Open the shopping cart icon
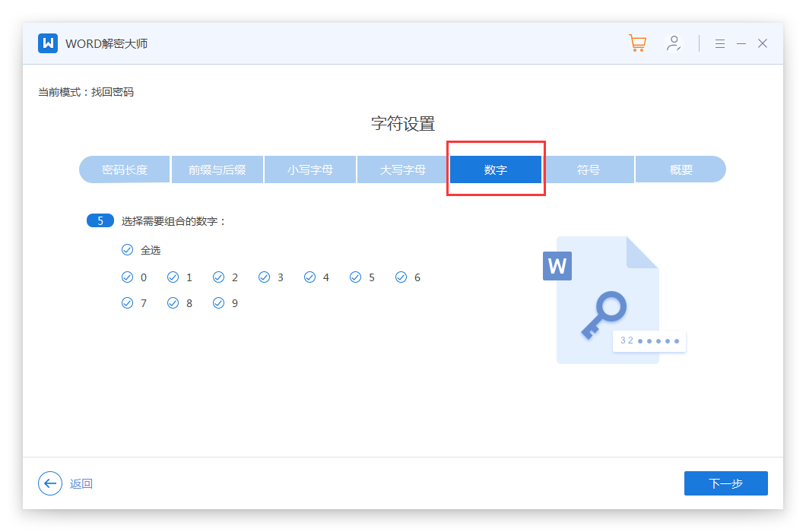This screenshot has height=532, width=806. (637, 43)
